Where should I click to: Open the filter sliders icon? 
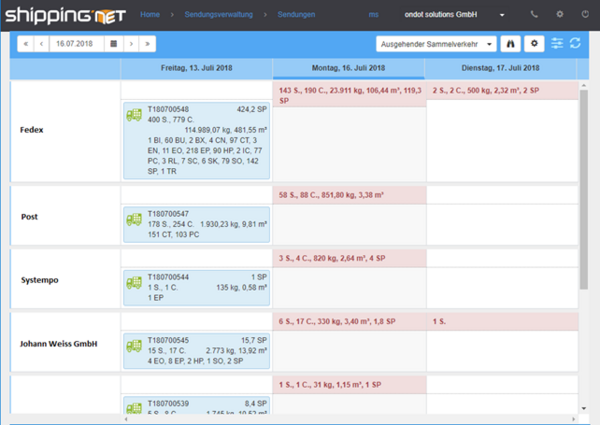click(x=557, y=44)
